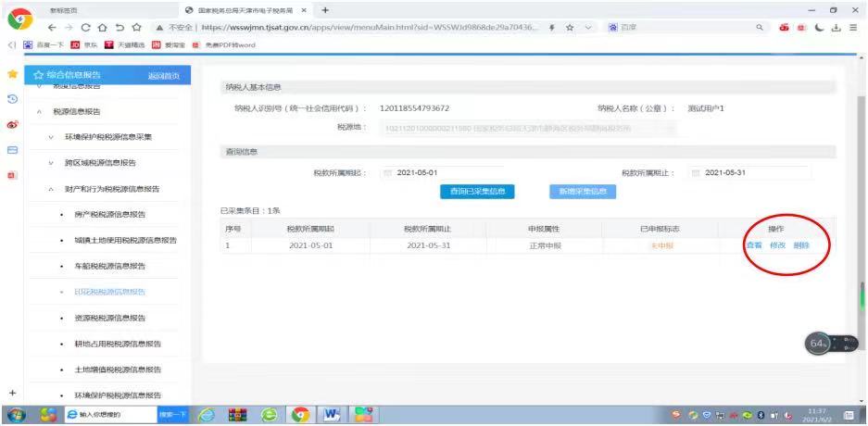Open the 天猫精选 bookmark
The image size is (868, 426).
point(124,44)
